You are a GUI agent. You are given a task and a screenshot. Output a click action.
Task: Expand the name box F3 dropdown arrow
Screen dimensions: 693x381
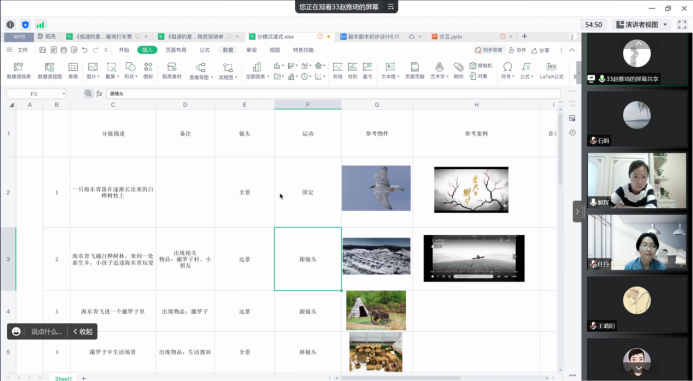coord(64,94)
